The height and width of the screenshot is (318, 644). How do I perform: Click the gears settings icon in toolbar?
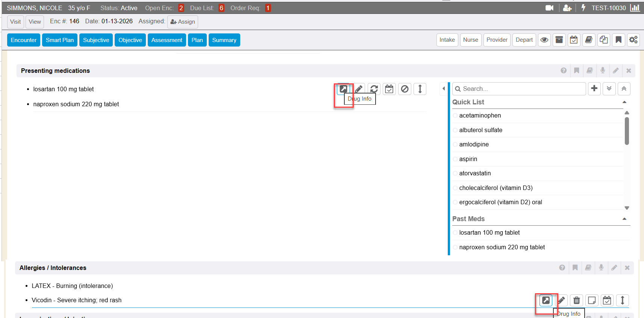click(633, 40)
